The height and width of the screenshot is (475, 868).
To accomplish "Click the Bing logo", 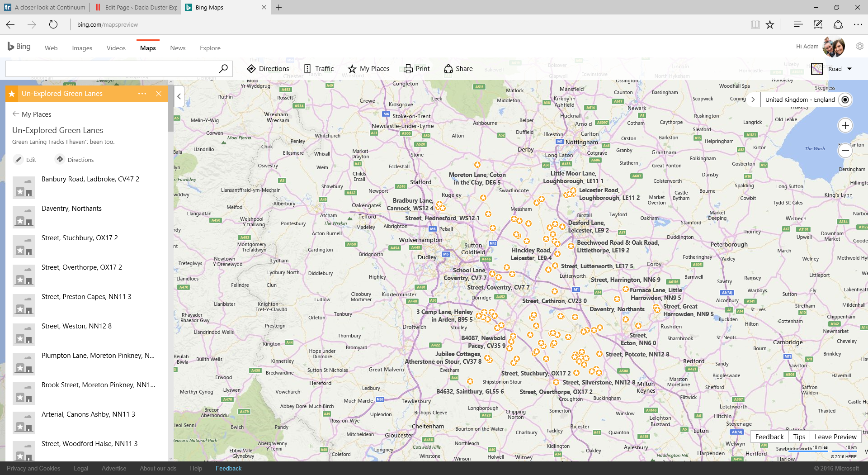I will pyautogui.click(x=19, y=46).
